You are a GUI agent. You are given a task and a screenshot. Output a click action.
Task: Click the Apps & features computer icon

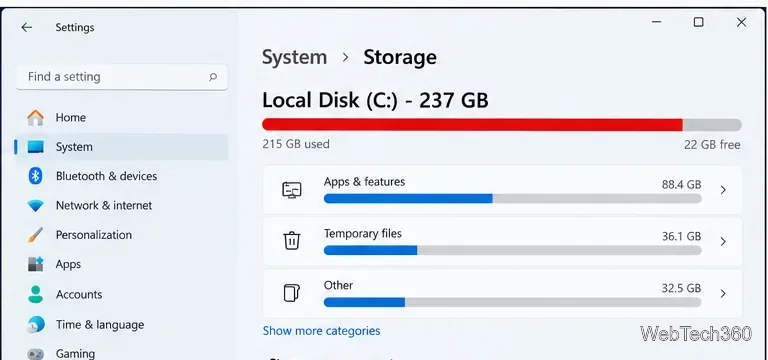point(292,190)
